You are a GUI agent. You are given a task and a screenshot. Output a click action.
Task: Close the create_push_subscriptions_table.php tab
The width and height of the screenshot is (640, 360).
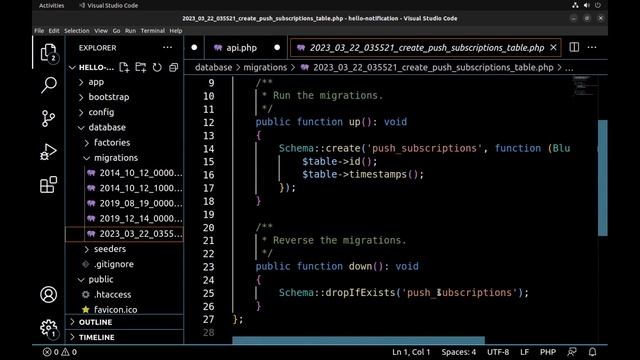(553, 48)
